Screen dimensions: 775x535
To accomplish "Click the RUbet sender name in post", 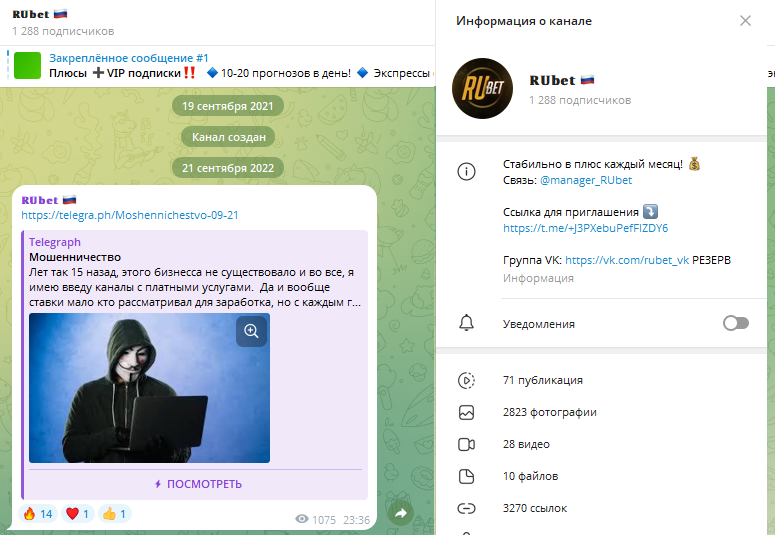I will coord(48,200).
